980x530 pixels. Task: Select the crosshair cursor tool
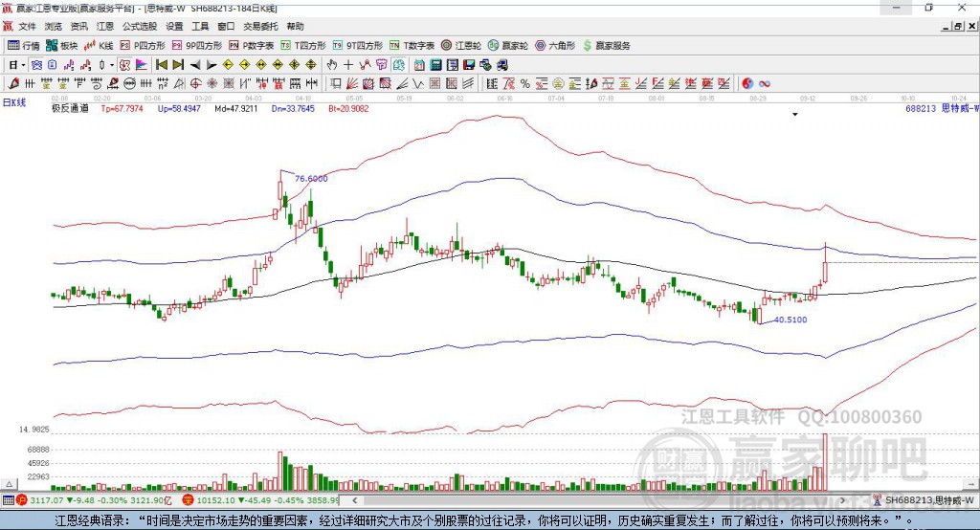[x=348, y=65]
